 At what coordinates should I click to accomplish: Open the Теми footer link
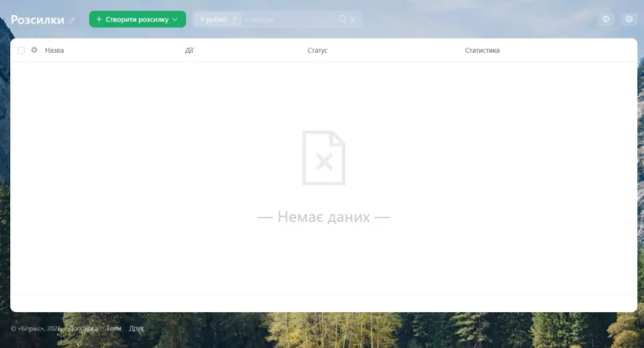pyautogui.click(x=114, y=329)
